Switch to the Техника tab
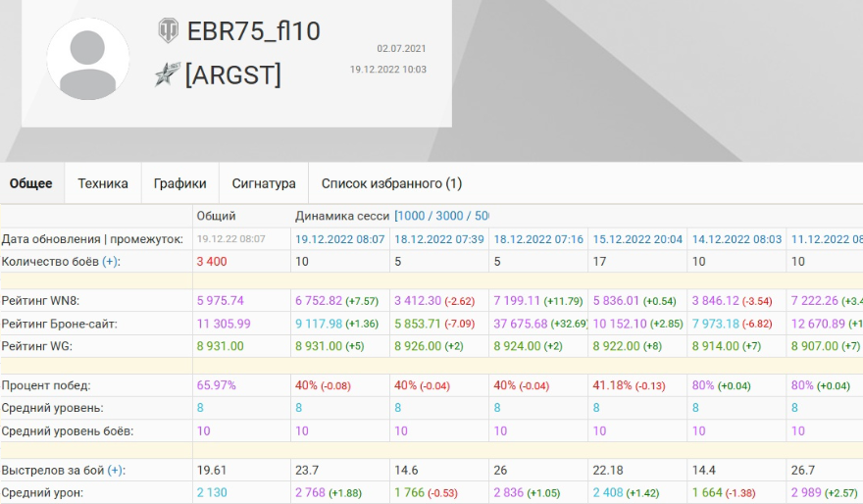 point(103,183)
